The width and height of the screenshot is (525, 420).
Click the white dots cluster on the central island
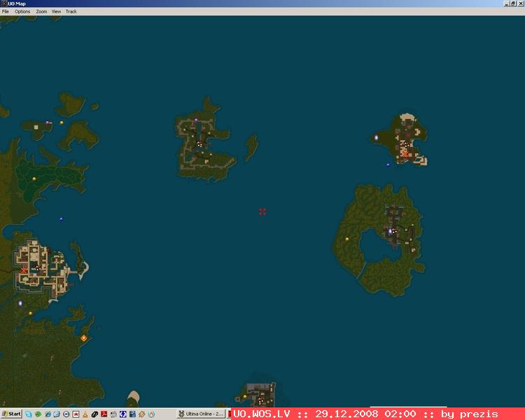click(x=199, y=144)
